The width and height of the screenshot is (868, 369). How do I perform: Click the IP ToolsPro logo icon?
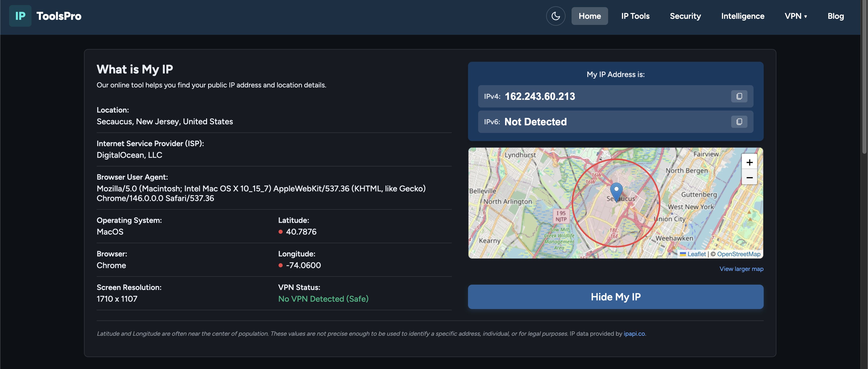click(20, 16)
